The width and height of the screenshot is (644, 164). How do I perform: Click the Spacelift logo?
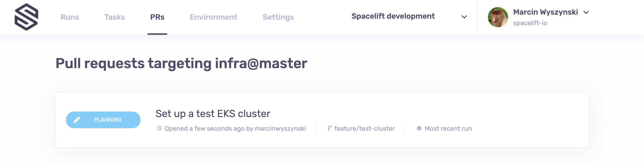26,17
